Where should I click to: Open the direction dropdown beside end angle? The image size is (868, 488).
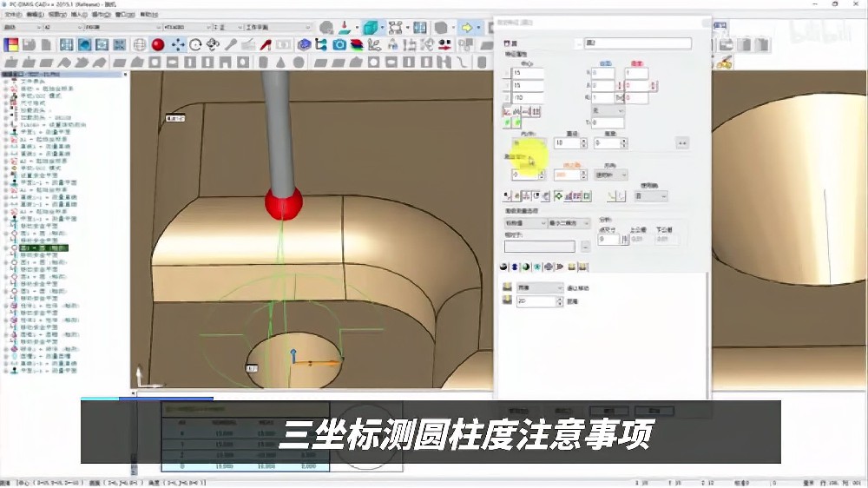coord(610,175)
